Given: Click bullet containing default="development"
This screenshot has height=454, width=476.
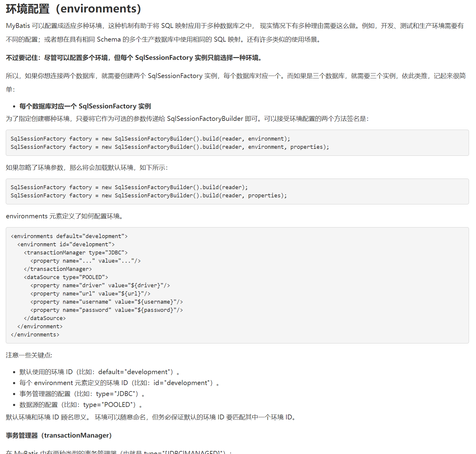Looking at the screenshot, I should point(100,372).
